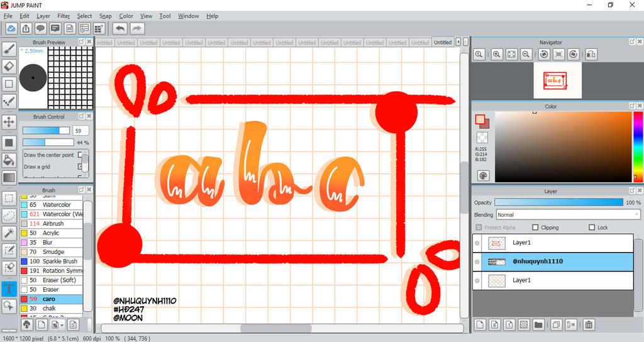Toggle visibility of top Layer1
Image resolution: width=644 pixels, height=342 pixels.
pyautogui.click(x=477, y=243)
